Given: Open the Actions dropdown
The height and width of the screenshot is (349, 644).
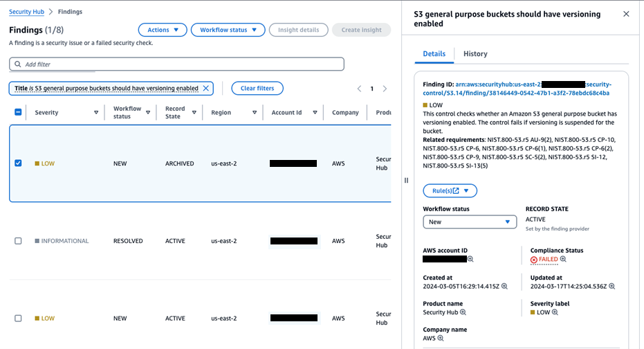Looking at the screenshot, I should pos(163,30).
